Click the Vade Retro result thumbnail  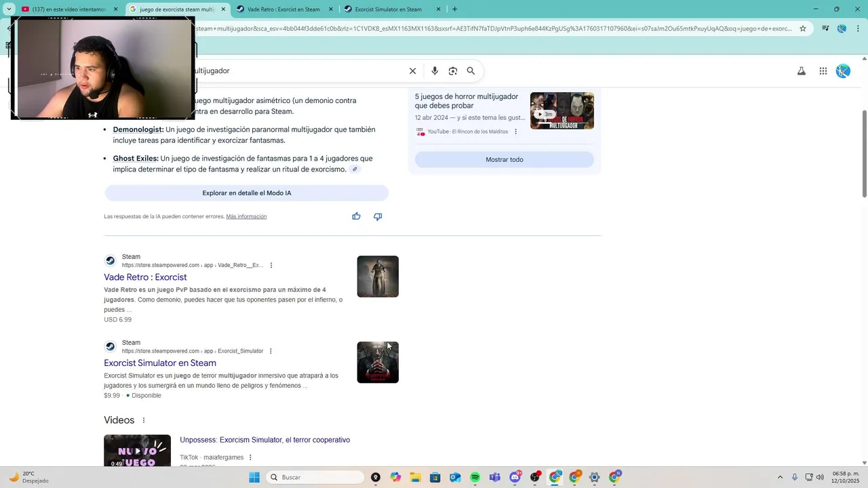[378, 277]
